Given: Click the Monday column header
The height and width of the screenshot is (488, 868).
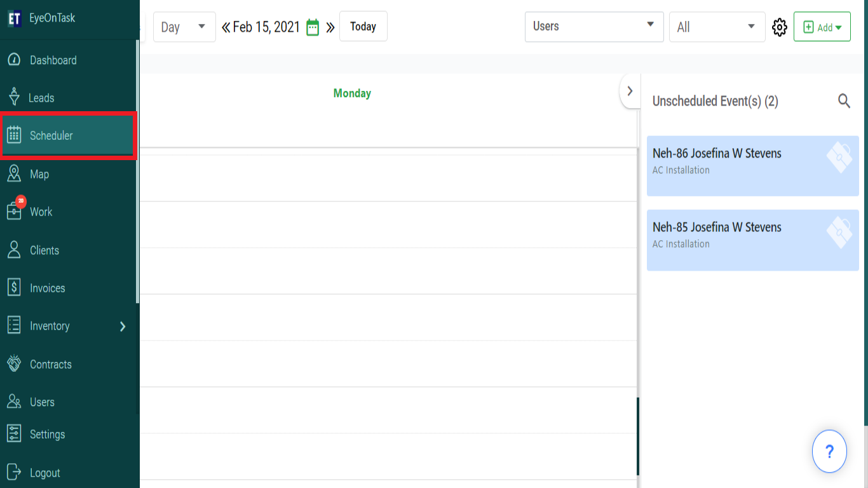Looking at the screenshot, I should [x=352, y=93].
